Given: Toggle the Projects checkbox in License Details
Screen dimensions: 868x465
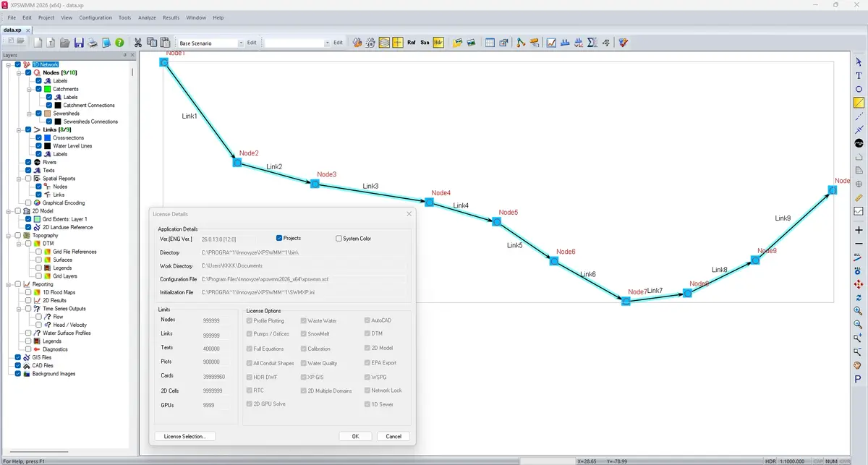Looking at the screenshot, I should click(279, 238).
